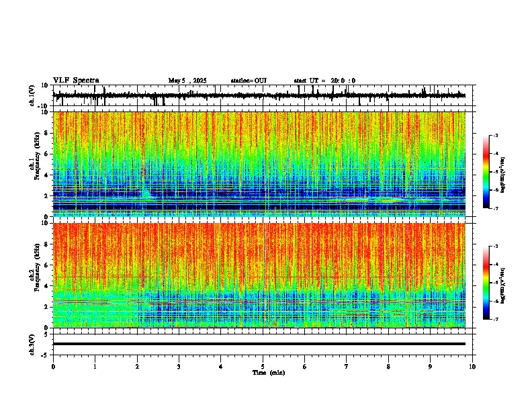Click the ch.2 spectrogram colorbar
Screen dimensions: 532x411
point(486,283)
